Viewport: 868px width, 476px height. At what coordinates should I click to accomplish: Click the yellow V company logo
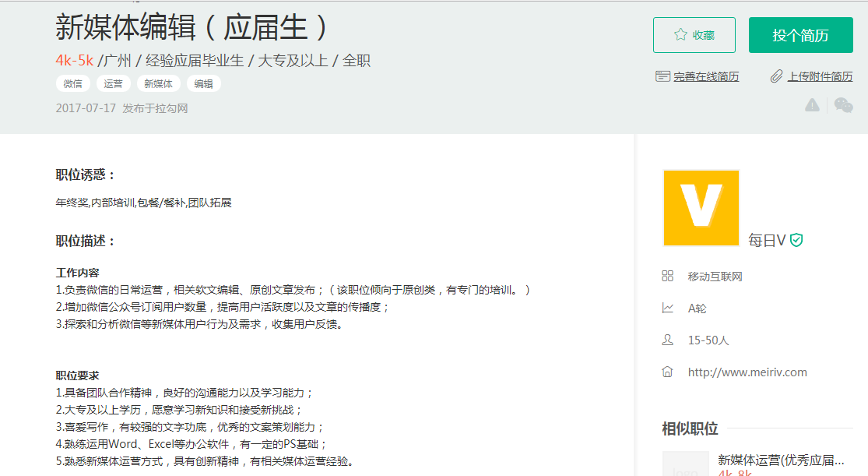pyautogui.click(x=701, y=208)
